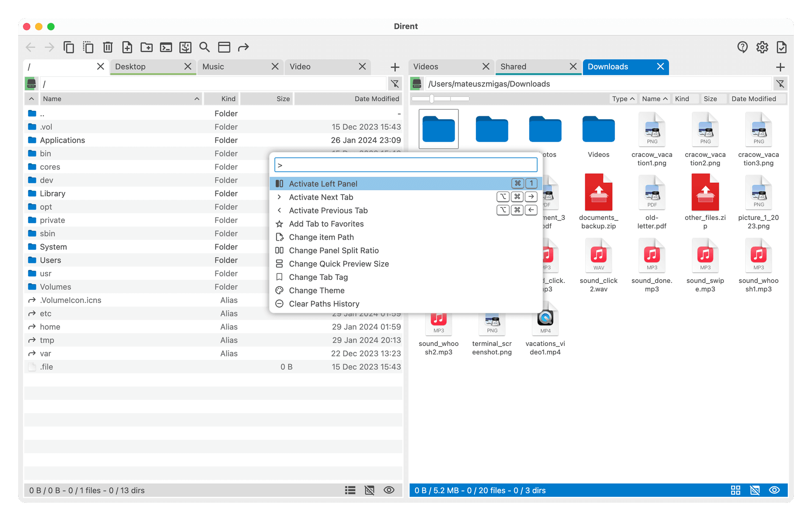Sort left panel by Kind column
The width and height of the screenshot is (812, 521).
(x=221, y=99)
